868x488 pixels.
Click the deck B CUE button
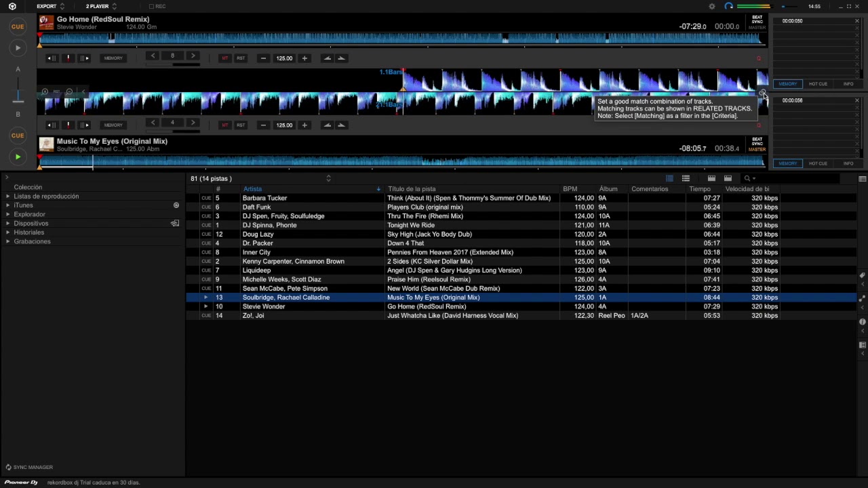click(x=18, y=136)
